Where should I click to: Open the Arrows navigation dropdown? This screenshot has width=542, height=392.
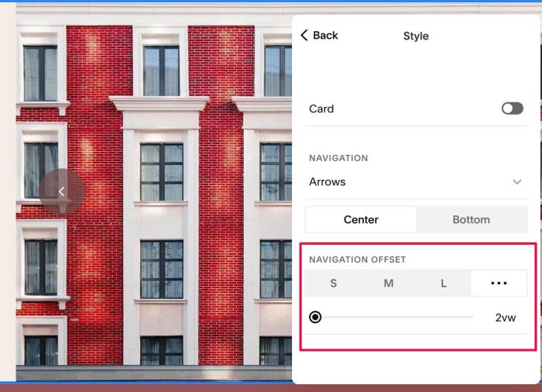pos(416,182)
